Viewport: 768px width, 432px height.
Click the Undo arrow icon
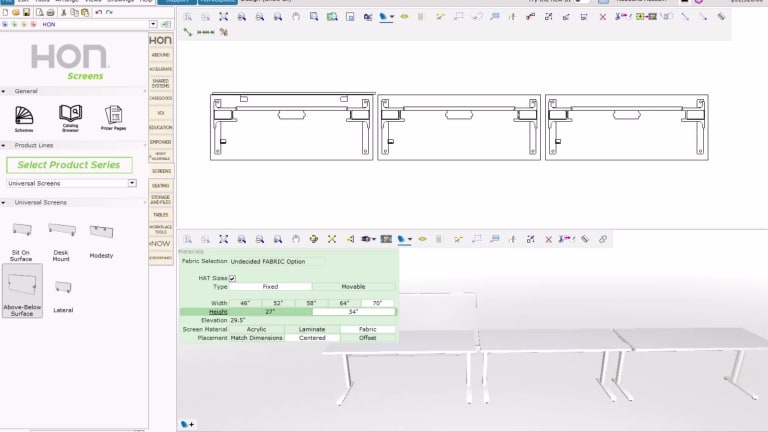[x=98, y=12]
